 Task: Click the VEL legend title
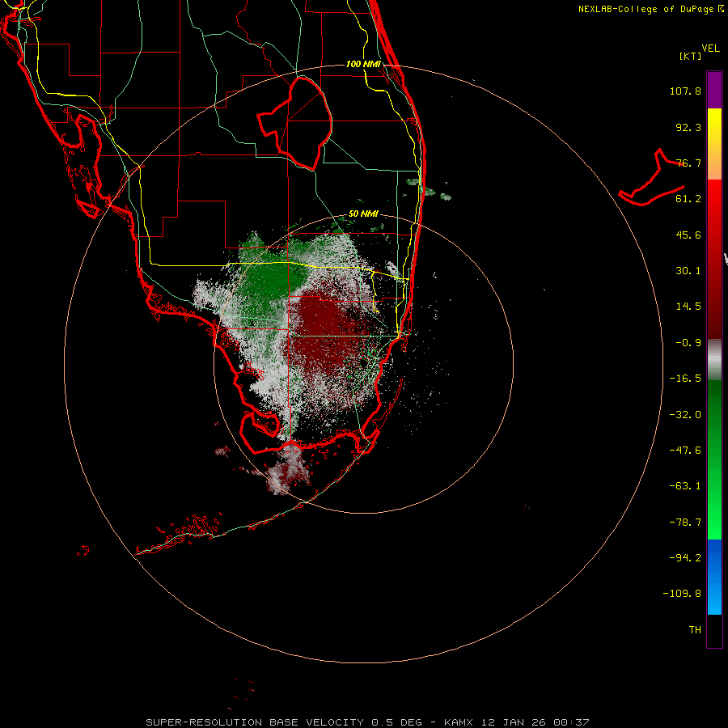click(710, 49)
